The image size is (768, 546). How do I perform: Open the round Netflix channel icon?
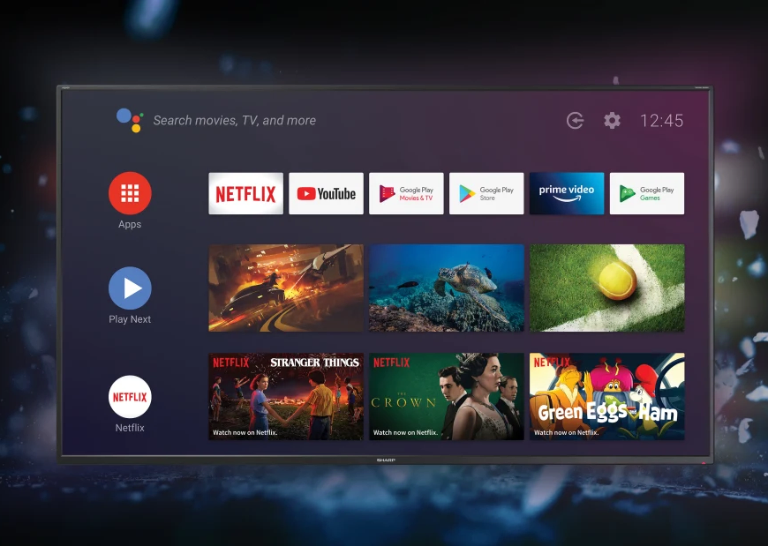[x=130, y=397]
